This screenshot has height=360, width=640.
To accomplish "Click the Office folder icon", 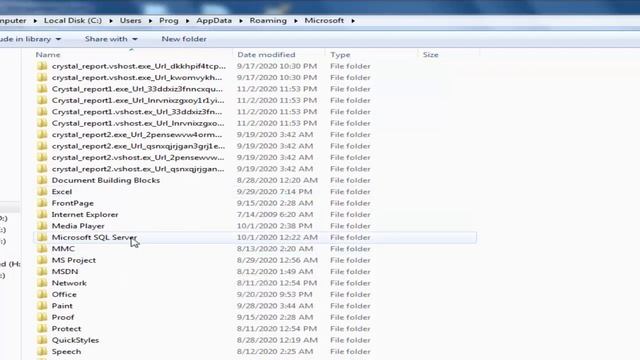I will pyautogui.click(x=42, y=294).
